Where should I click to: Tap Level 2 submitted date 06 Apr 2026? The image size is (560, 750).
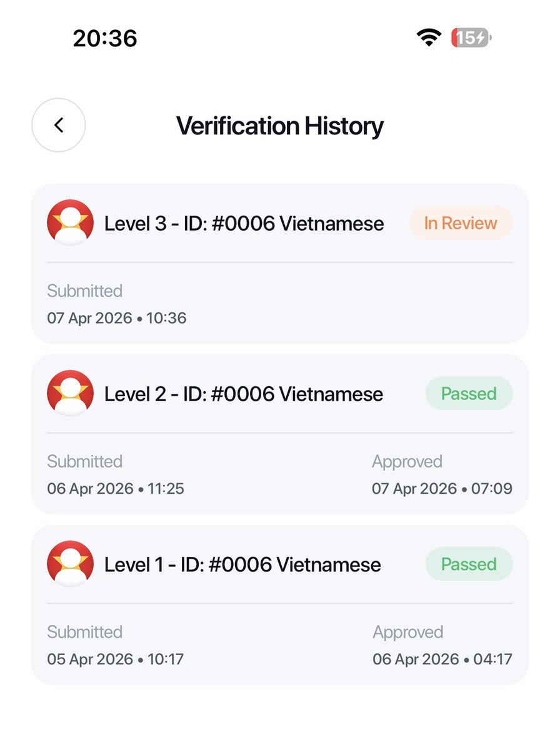(x=91, y=489)
